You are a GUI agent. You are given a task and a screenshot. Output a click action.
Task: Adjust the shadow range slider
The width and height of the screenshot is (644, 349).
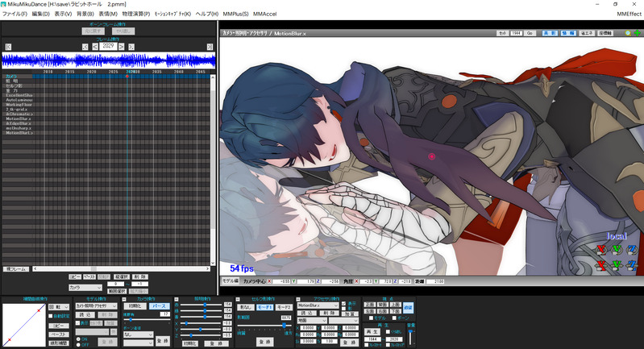click(264, 326)
